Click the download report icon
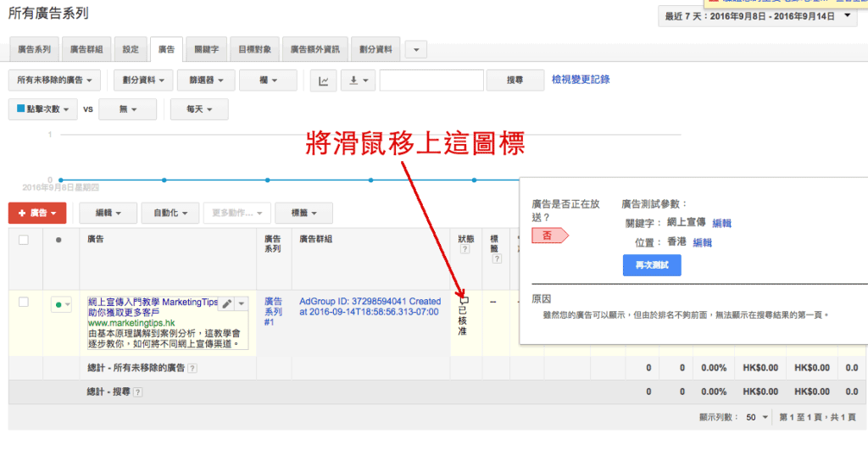The width and height of the screenshot is (868, 450). pyautogui.click(x=359, y=81)
